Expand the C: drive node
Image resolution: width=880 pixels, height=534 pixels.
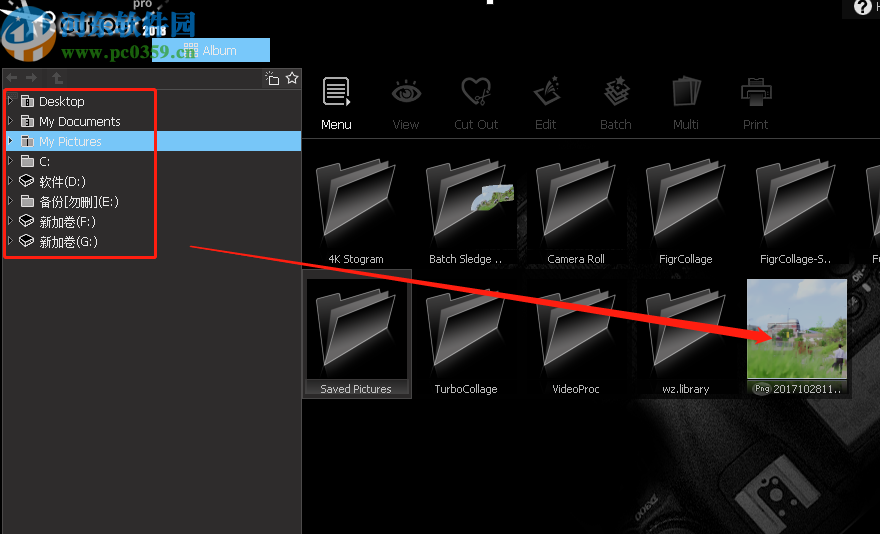[x=11, y=161]
